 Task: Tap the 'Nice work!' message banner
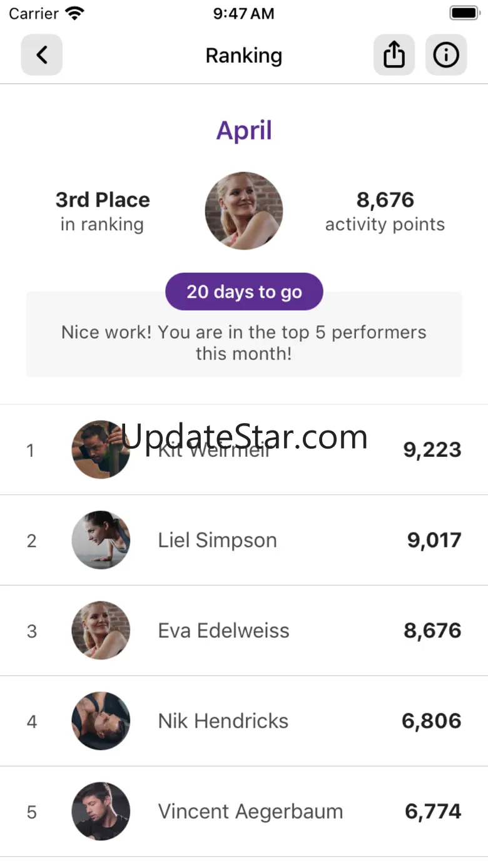pyautogui.click(x=244, y=334)
